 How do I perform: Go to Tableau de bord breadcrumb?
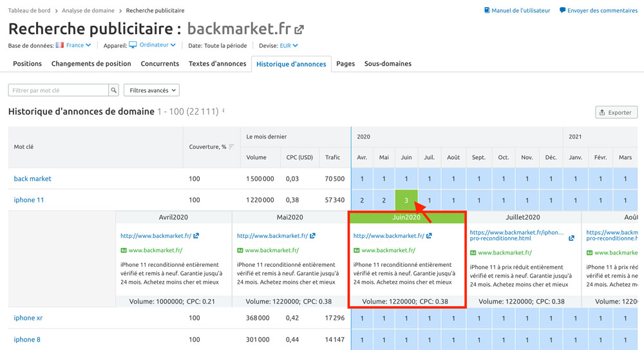[x=29, y=11]
